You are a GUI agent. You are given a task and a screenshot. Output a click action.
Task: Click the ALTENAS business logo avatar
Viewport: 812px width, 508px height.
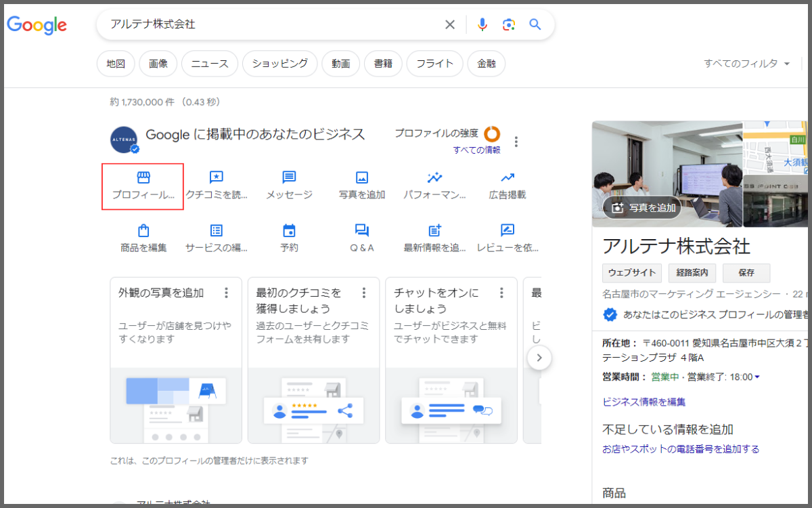[124, 140]
